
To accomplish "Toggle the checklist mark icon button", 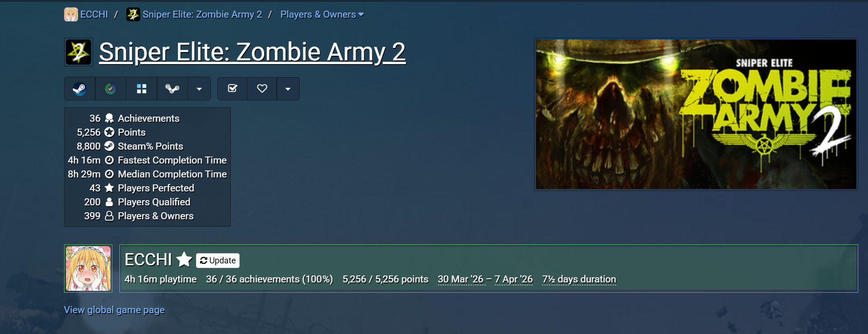I will pos(233,89).
